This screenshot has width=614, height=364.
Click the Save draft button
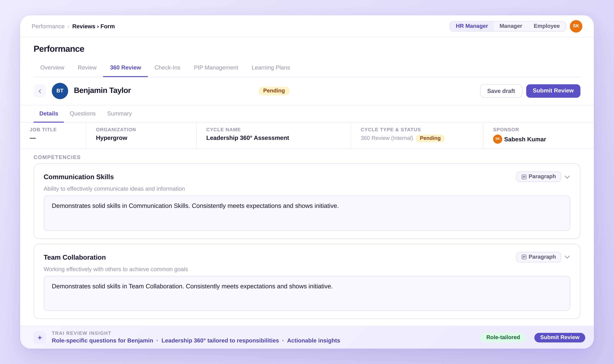coord(501,91)
